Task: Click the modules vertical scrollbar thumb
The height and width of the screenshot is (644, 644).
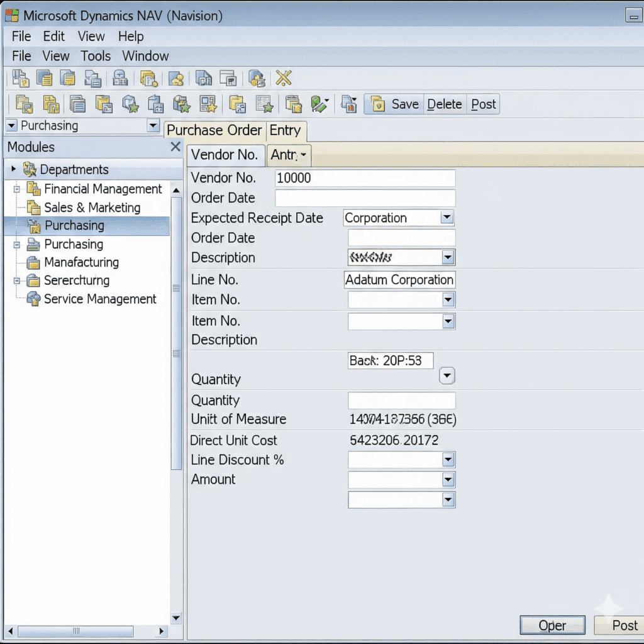Action: [x=176, y=333]
